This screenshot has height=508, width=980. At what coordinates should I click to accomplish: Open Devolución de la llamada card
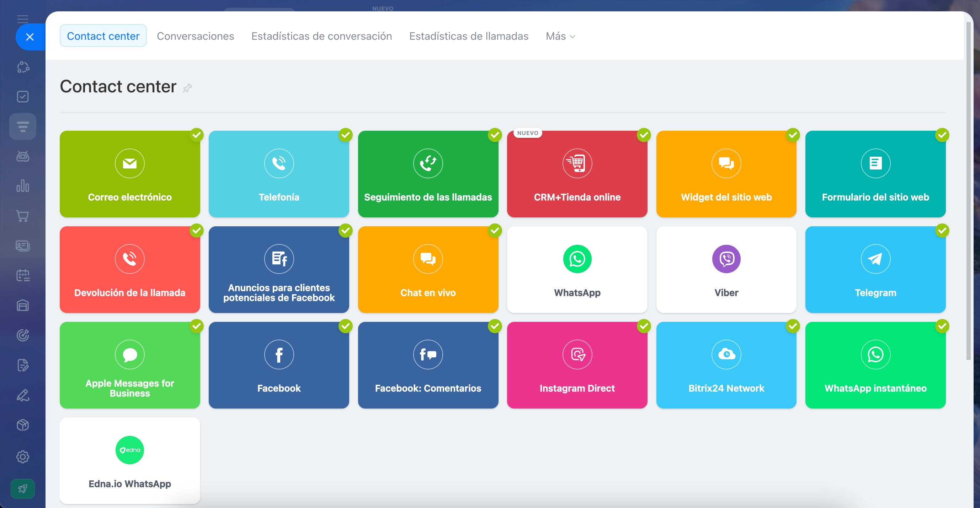point(130,270)
